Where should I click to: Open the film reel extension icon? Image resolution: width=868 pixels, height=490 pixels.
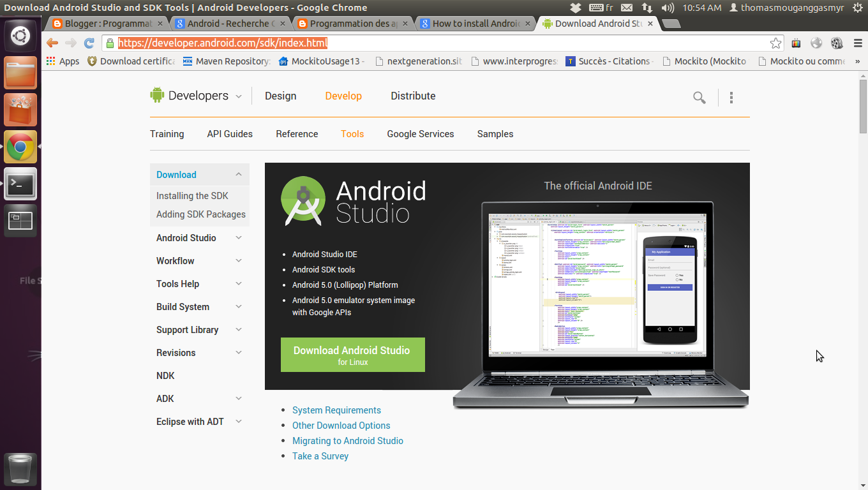[837, 43]
